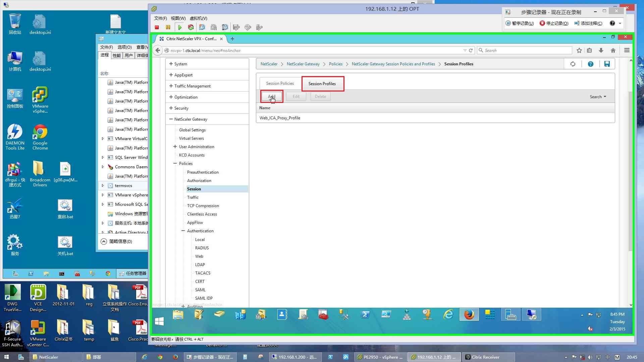
Task: Click the greyed Delete button
Action: point(320,97)
